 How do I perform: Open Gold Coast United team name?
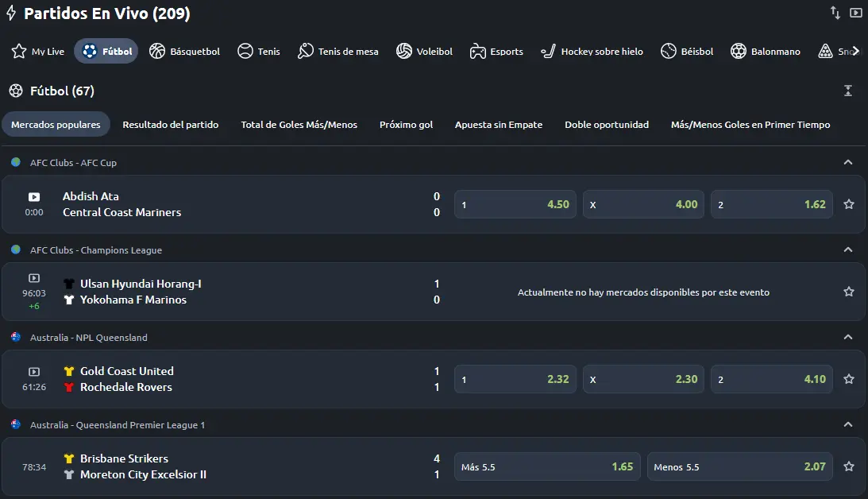click(127, 372)
